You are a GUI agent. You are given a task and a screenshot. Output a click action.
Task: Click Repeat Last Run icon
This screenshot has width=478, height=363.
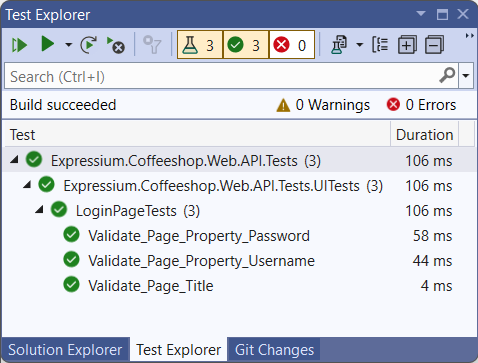[89, 45]
